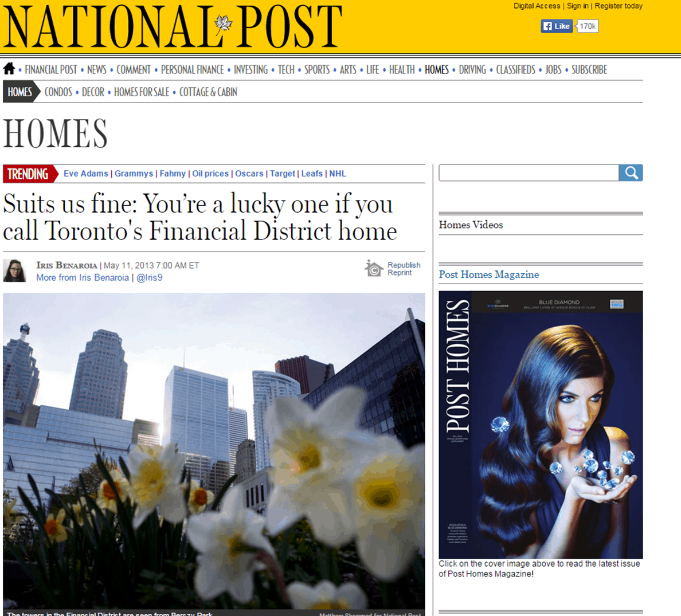Open the Condos subsection
Viewport: 681px width, 616px height.
(58, 92)
